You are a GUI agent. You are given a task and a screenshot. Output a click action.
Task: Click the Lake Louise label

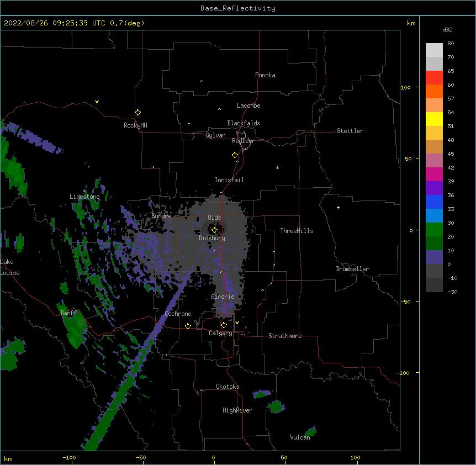[x=10, y=267]
